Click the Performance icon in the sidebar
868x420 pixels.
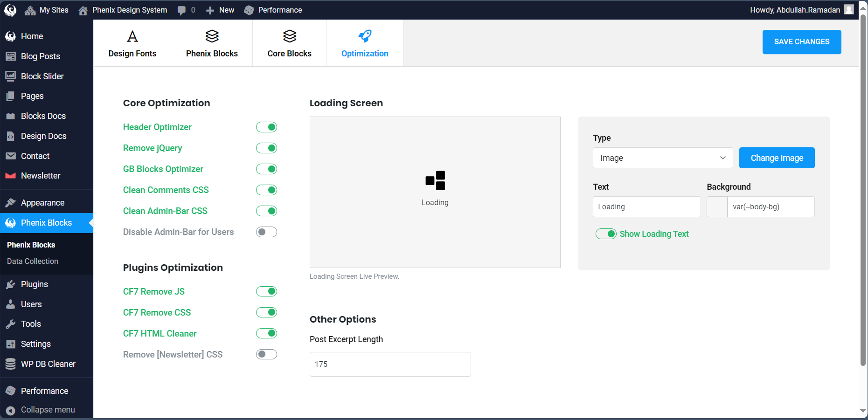tap(10, 391)
